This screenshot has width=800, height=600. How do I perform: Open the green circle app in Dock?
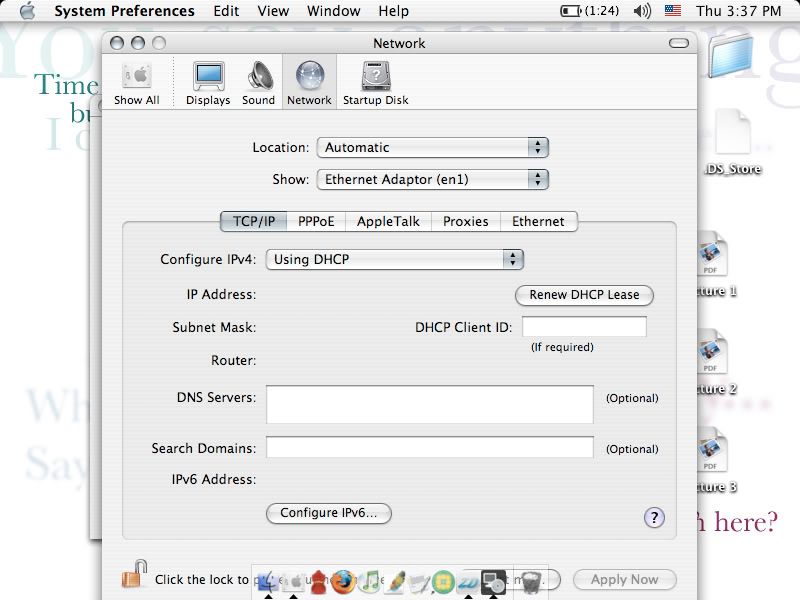point(443,582)
